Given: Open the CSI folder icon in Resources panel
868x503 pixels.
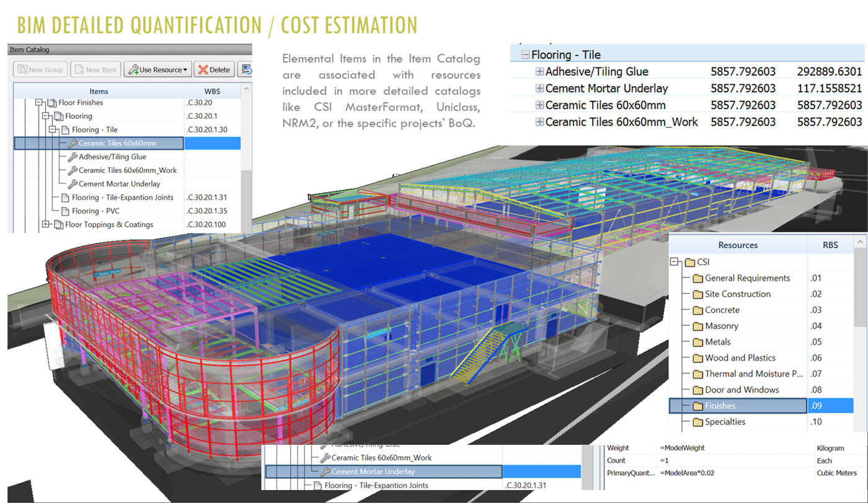Looking at the screenshot, I should pos(690,262).
